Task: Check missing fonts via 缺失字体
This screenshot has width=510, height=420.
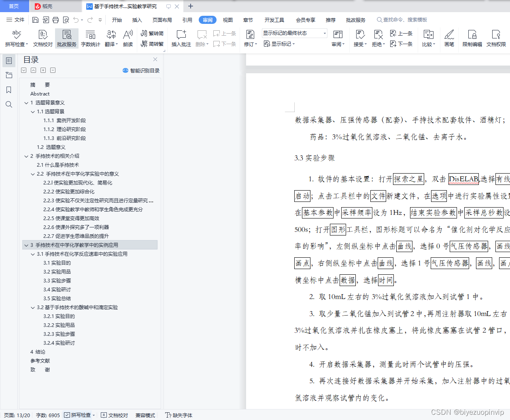Action: (x=178, y=415)
